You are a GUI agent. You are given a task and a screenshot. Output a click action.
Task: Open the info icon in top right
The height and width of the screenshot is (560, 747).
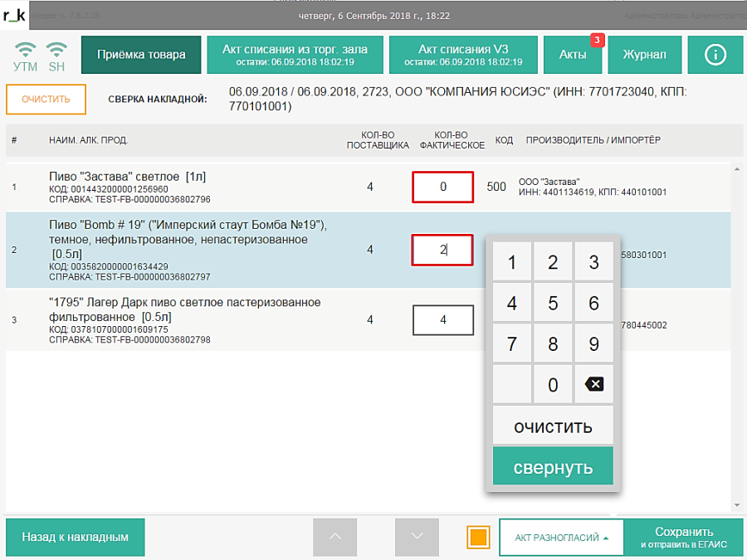(715, 55)
